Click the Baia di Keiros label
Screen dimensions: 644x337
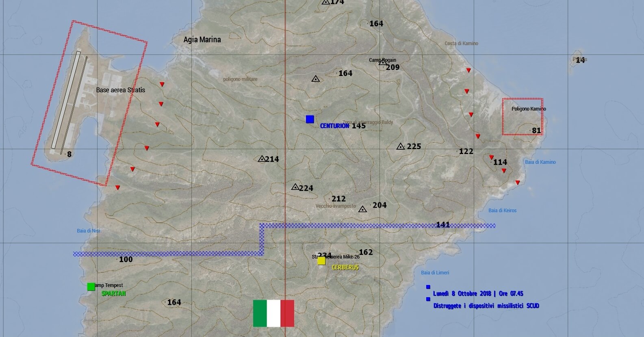tap(502, 211)
